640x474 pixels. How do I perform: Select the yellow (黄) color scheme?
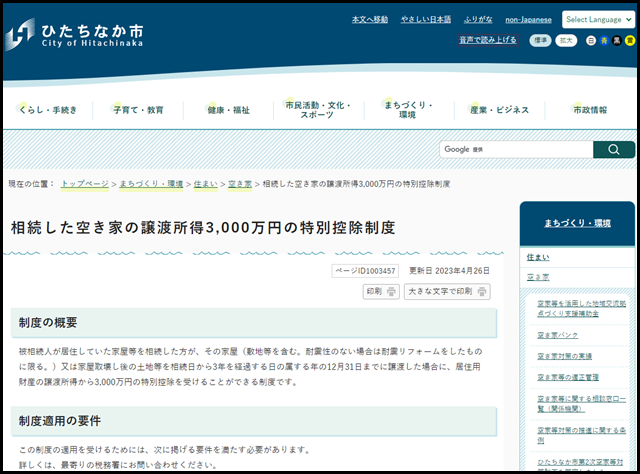coord(629,41)
